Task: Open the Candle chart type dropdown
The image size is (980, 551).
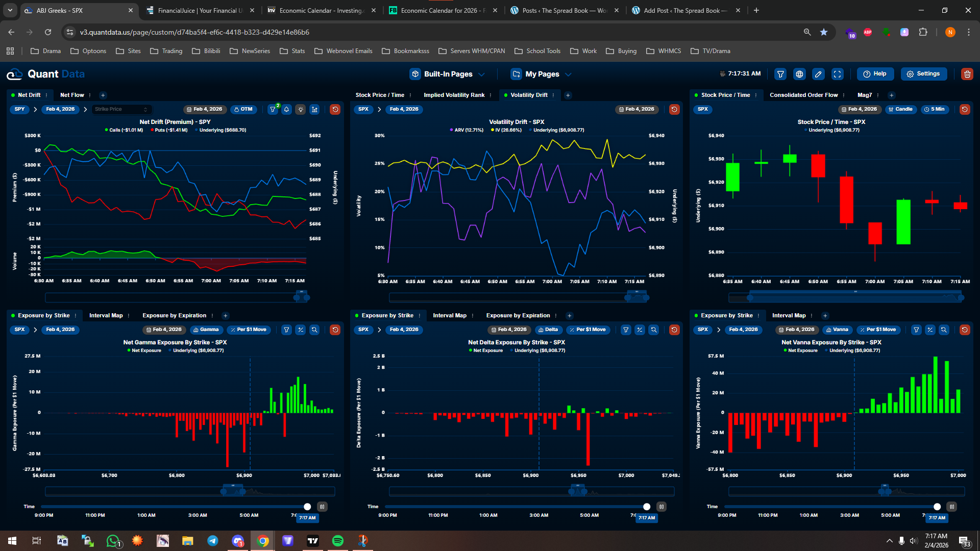Action: 900,109
